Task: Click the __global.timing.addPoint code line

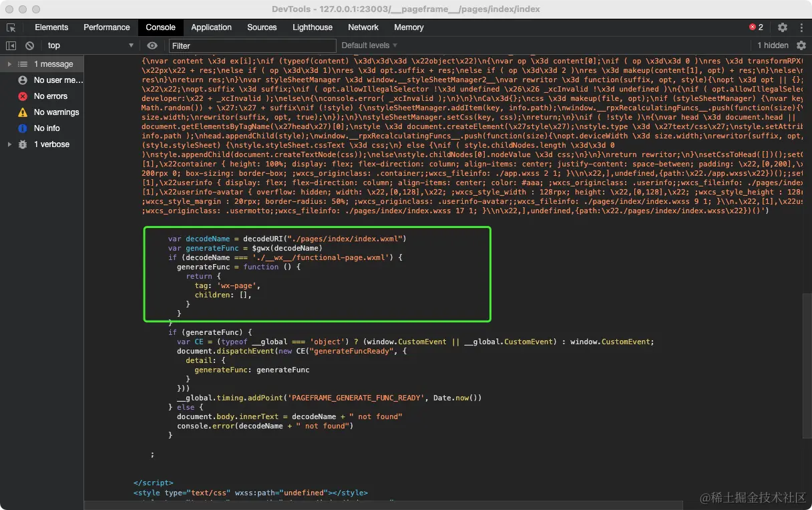Action: pos(329,398)
